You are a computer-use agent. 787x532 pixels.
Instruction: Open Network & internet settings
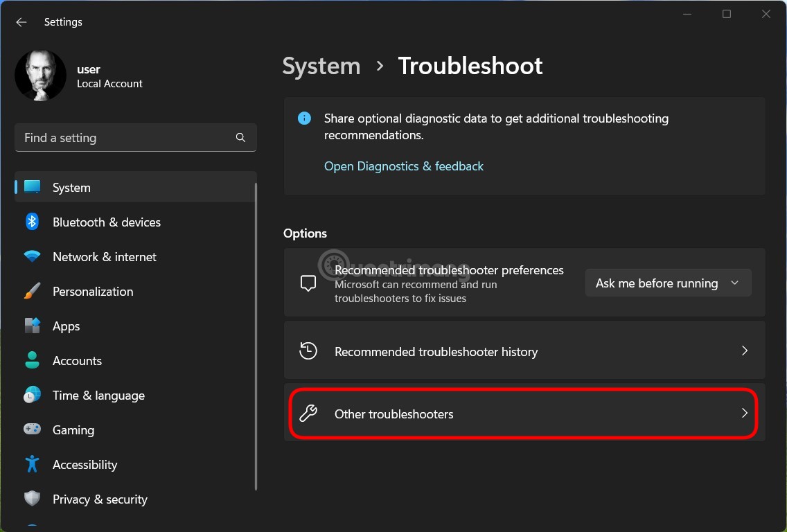point(104,256)
